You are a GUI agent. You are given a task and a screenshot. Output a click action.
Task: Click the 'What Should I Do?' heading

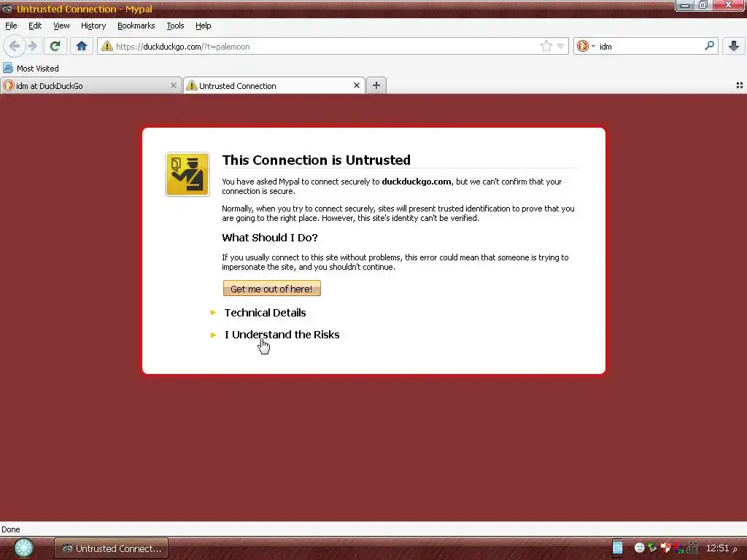coord(270,238)
